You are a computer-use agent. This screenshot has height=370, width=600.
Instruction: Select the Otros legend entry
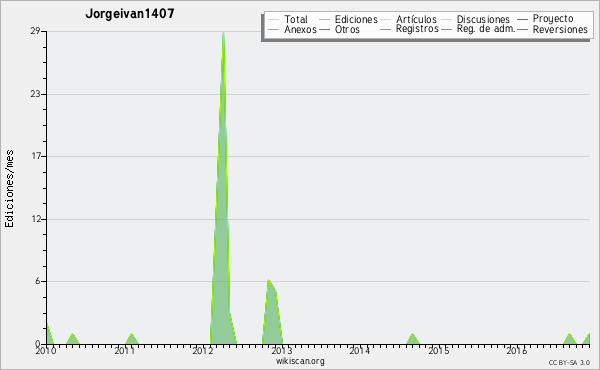[347, 30]
